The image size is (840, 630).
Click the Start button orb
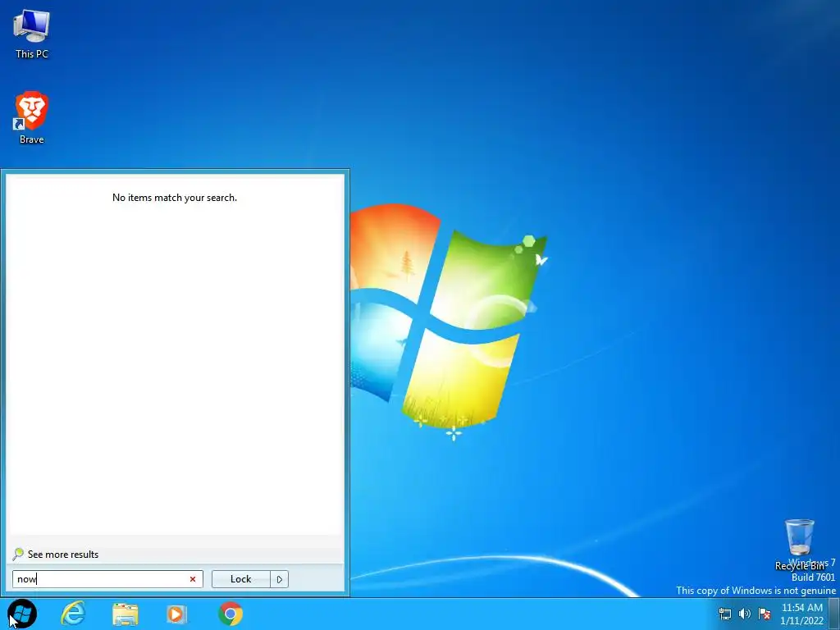pyautogui.click(x=22, y=614)
